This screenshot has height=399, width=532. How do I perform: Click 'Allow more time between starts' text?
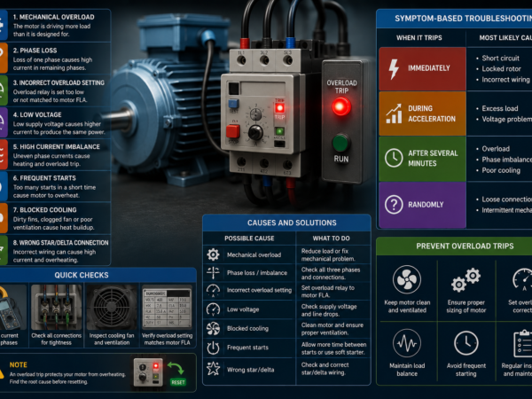click(x=334, y=344)
